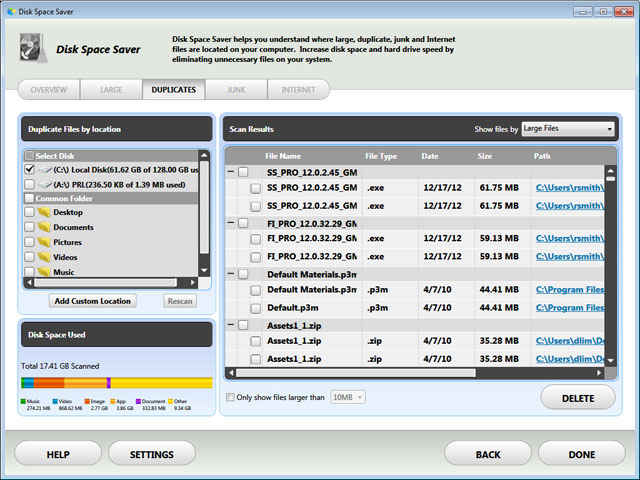Viewport: 640px width, 480px height.
Task: Collapse the Assets1_1.zip duplicate group
Action: tap(230, 325)
